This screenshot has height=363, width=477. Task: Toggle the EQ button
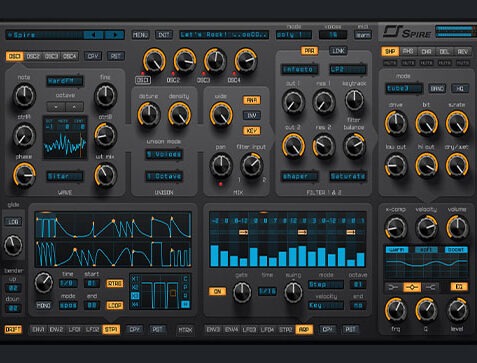pyautogui.click(x=459, y=287)
